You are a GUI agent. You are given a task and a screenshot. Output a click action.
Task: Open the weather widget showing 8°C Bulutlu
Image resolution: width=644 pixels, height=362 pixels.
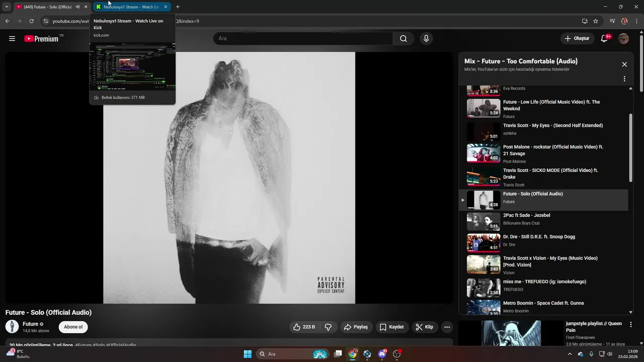[18, 354]
